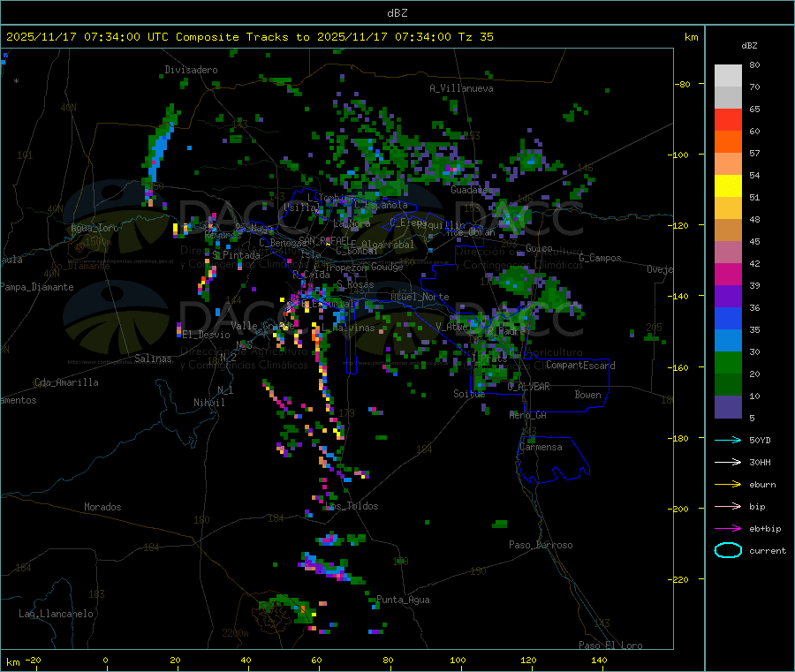This screenshot has height=672, width=795.
Task: Select the yellow 51-54 dBZ swatch
Action: 728,186
